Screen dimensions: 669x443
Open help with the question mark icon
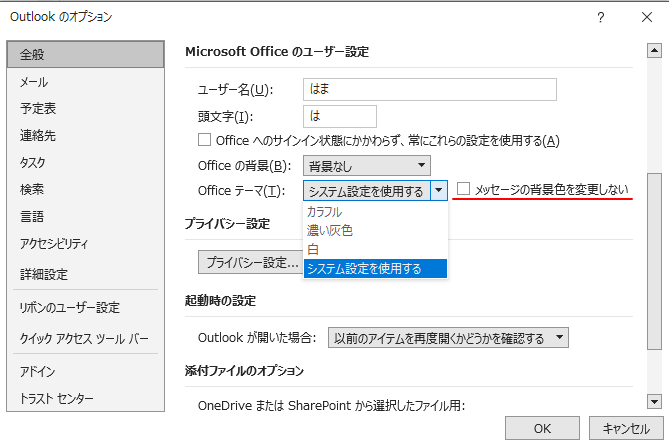(x=601, y=17)
